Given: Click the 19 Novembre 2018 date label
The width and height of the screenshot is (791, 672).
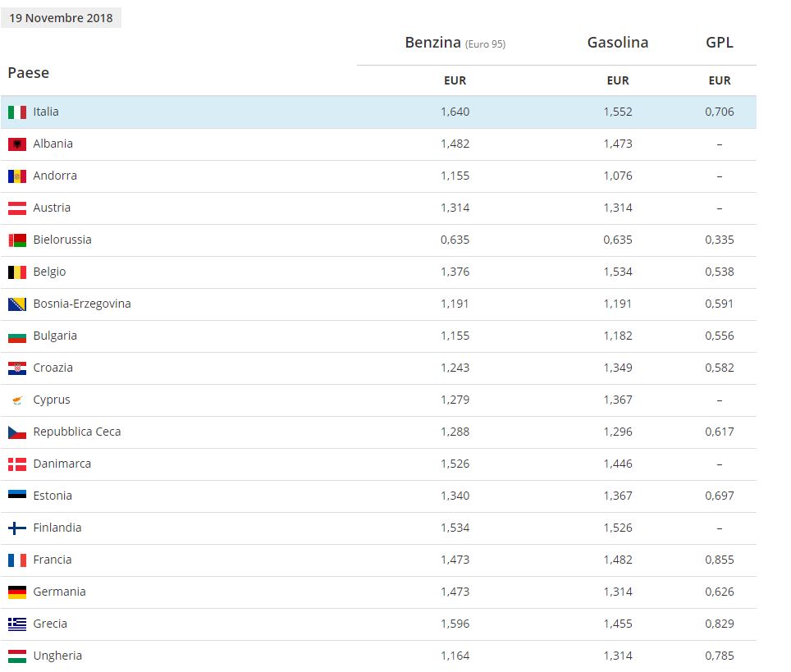Looking at the screenshot, I should [61, 18].
